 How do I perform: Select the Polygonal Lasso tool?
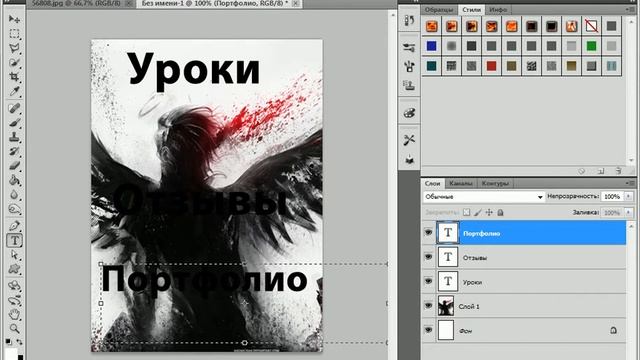click(14, 48)
